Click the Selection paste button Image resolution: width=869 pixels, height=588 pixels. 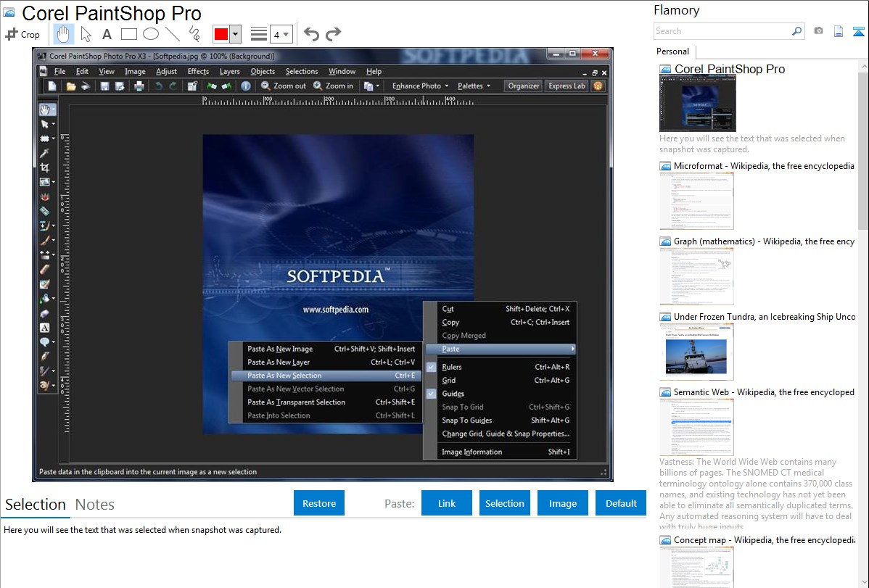(504, 503)
